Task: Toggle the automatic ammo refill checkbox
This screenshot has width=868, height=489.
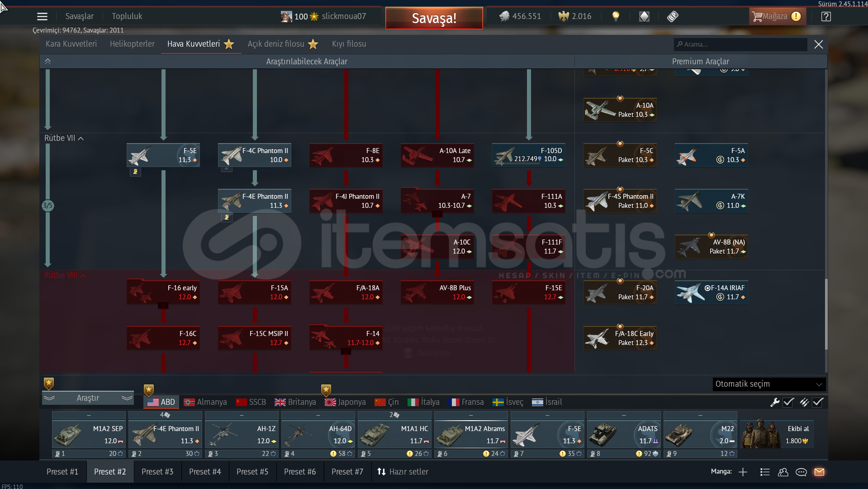Action: [818, 402]
